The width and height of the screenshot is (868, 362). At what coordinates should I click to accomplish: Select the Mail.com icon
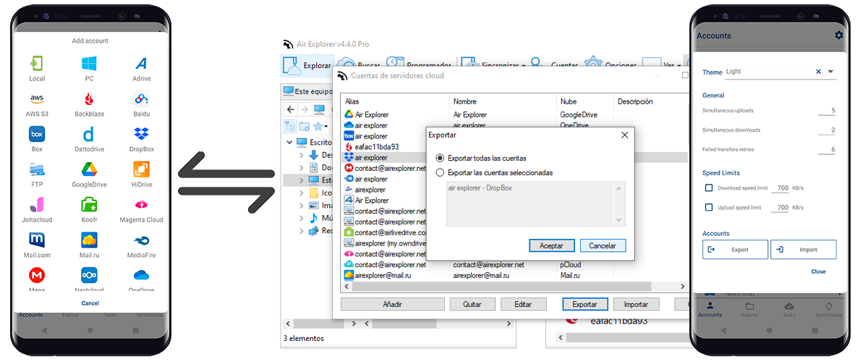point(37,240)
